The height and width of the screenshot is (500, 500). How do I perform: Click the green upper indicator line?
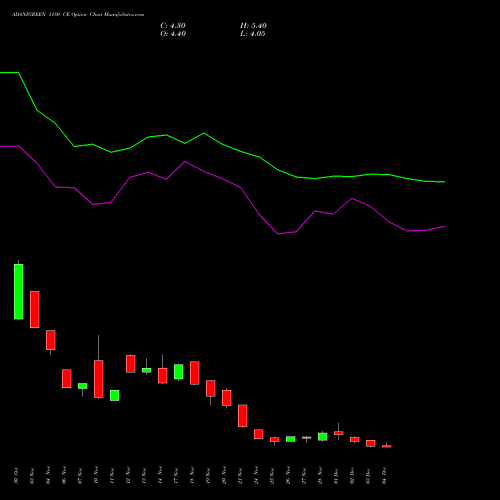[x=222, y=144]
